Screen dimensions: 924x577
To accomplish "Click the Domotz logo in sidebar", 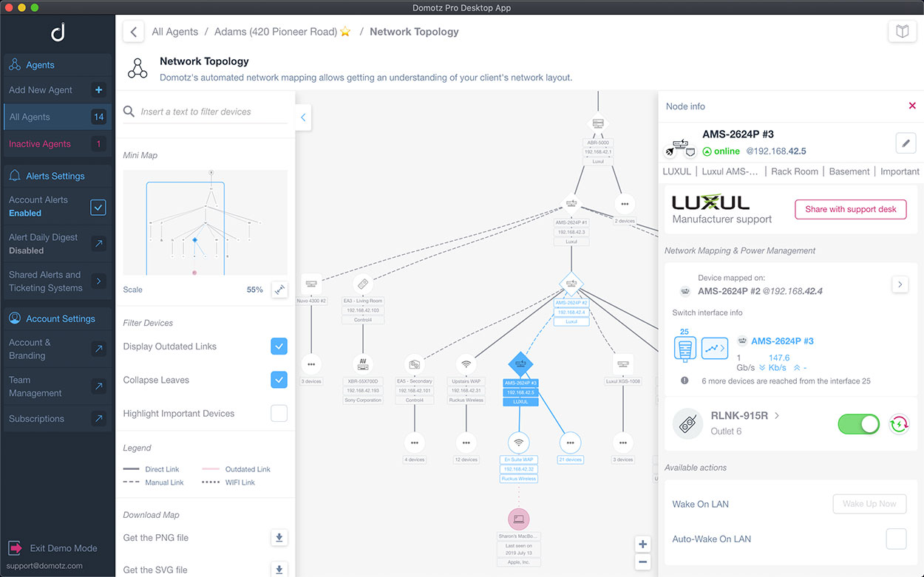I will click(x=58, y=33).
